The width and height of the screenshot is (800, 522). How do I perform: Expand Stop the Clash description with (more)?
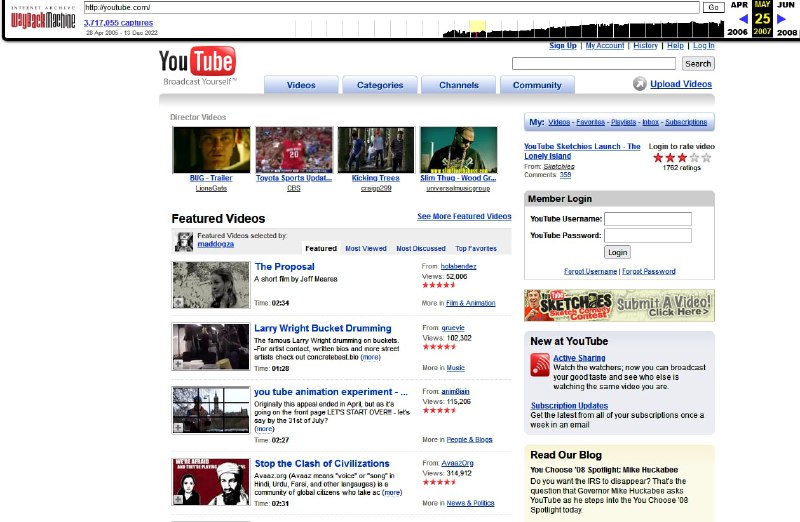[392, 492]
